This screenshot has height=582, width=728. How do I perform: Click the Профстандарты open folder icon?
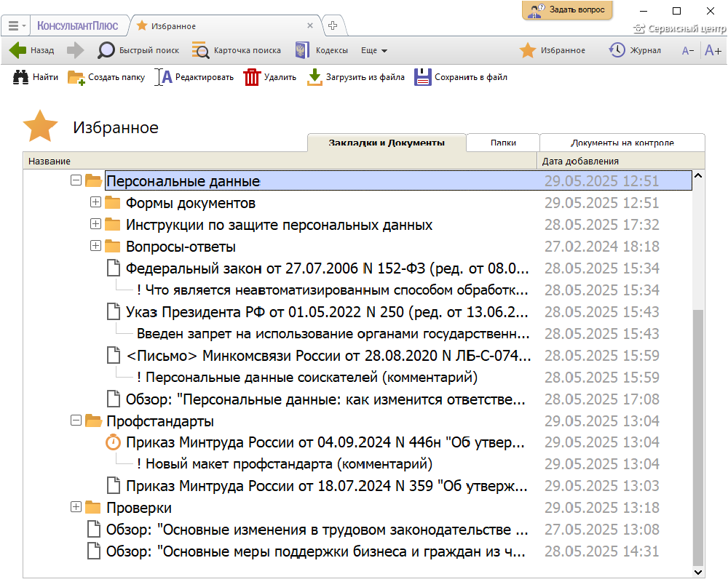[93, 421]
